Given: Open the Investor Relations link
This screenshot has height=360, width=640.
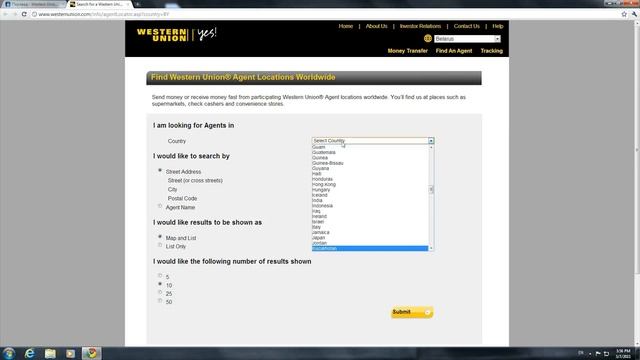Looking at the screenshot, I should (420, 26).
